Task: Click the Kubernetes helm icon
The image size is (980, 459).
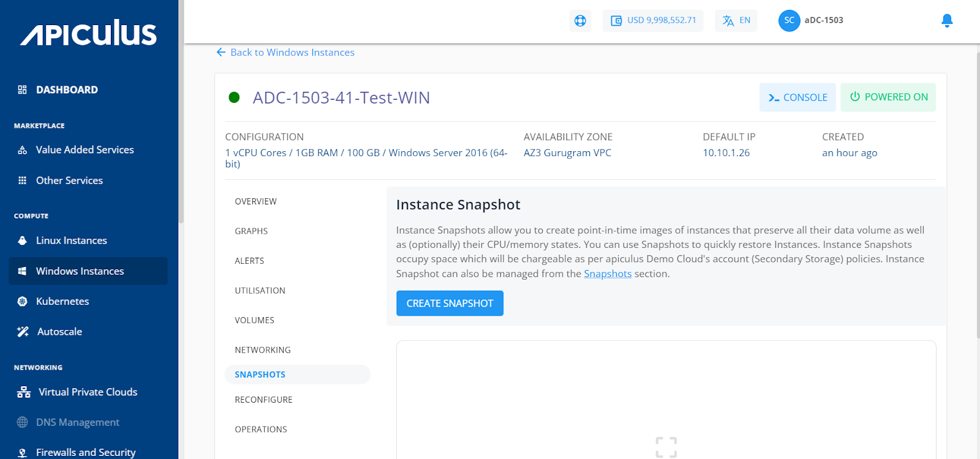Action: pyautogui.click(x=23, y=301)
